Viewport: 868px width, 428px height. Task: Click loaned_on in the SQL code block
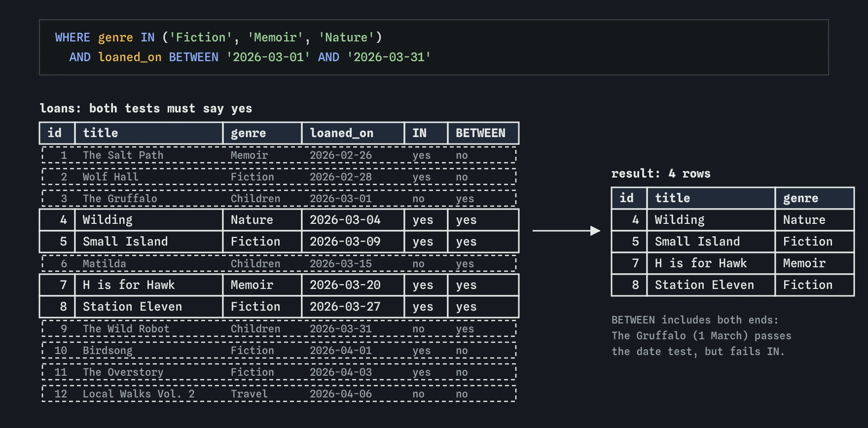pyautogui.click(x=130, y=57)
